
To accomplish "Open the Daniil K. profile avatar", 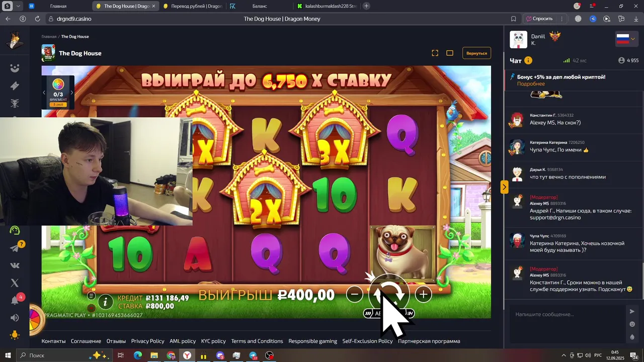I will [518, 40].
